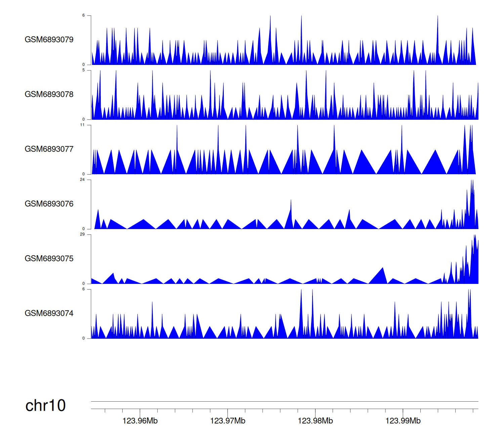The width and height of the screenshot is (504, 444).
Task: Select the GSM6893076 track label
Action: [x=49, y=204]
